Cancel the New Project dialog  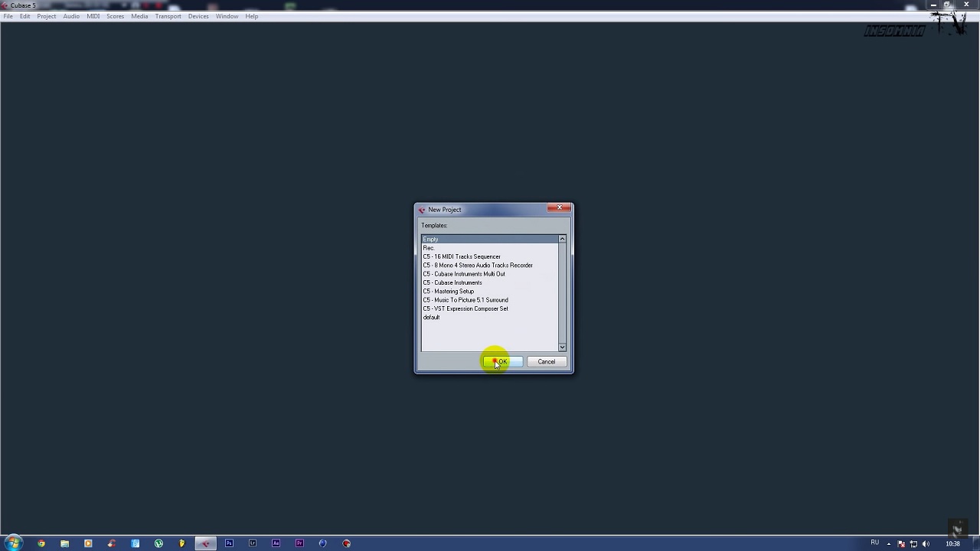click(x=546, y=362)
